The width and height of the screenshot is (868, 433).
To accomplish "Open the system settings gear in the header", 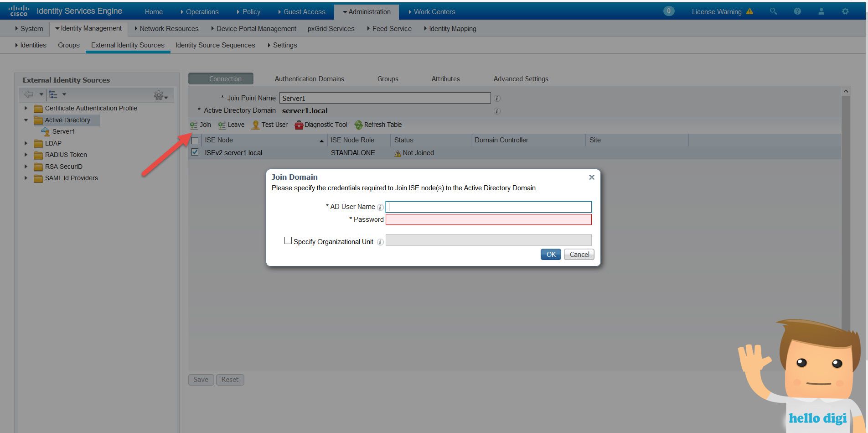I will (x=845, y=11).
